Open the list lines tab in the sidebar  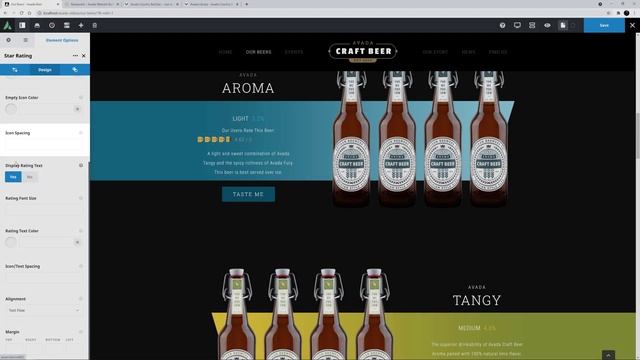[26, 40]
